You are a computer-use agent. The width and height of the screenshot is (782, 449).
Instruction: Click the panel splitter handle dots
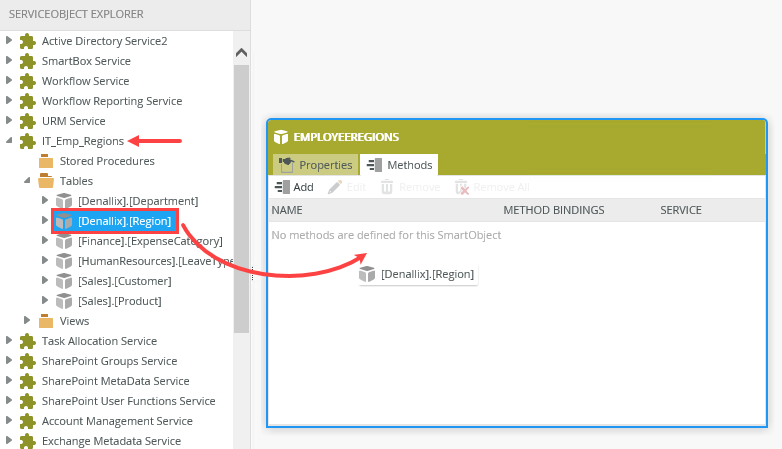point(252,273)
